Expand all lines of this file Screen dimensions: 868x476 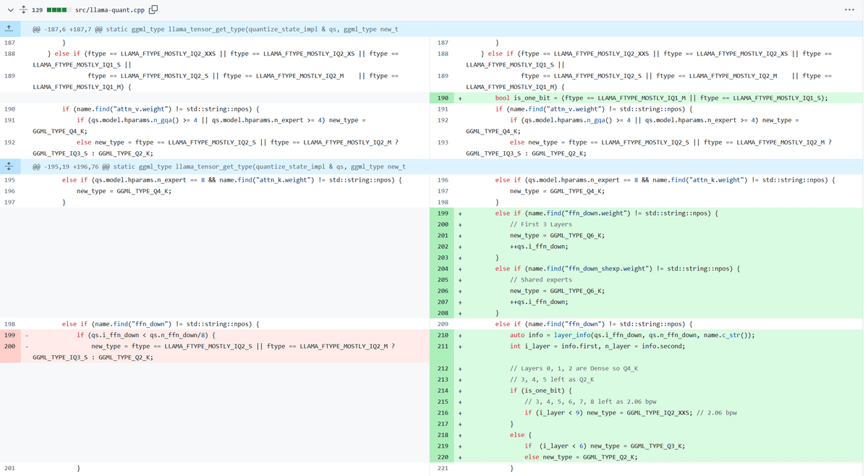(x=23, y=10)
